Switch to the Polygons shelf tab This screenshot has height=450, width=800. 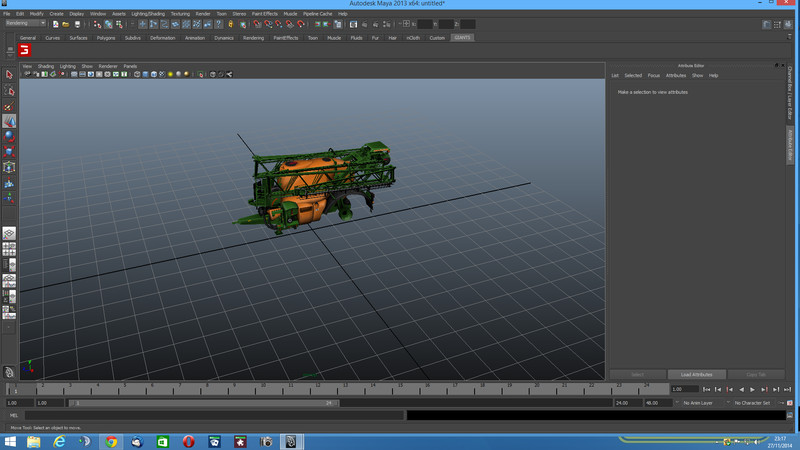pyautogui.click(x=106, y=38)
